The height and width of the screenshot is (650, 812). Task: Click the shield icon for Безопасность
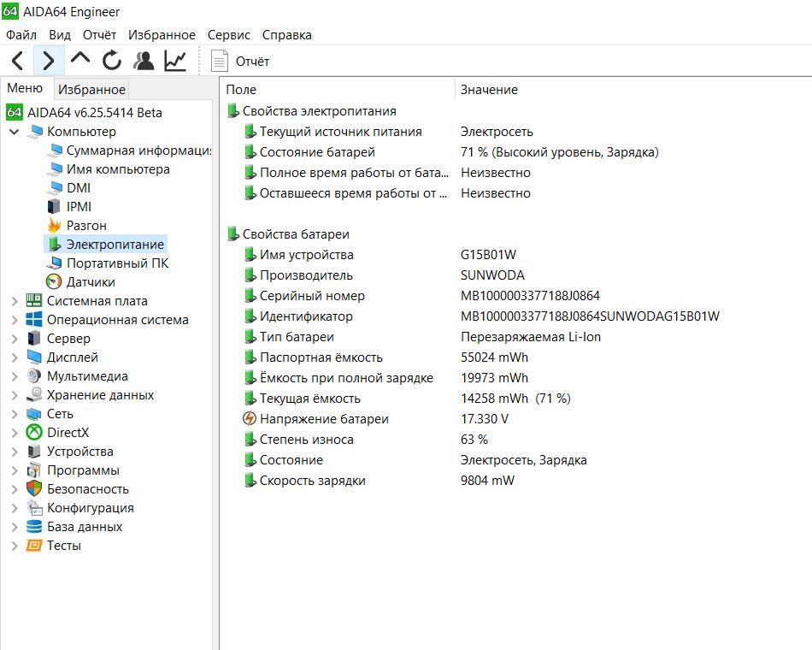click(x=33, y=489)
